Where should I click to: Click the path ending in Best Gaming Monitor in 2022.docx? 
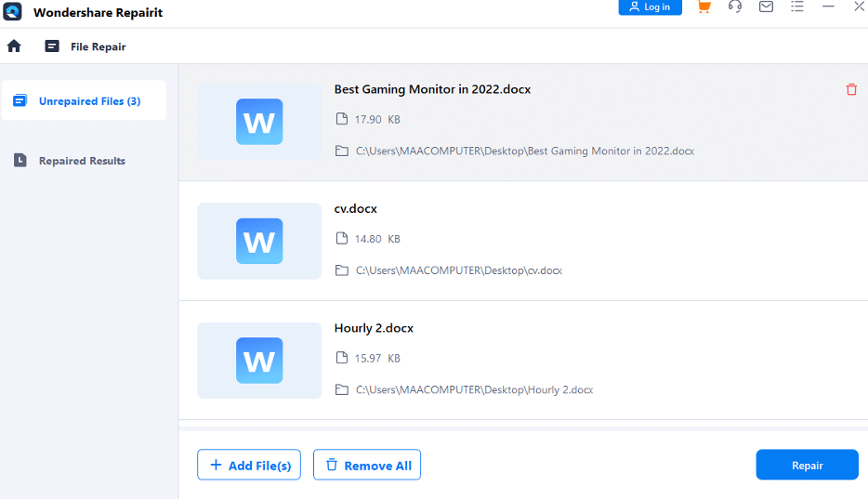tap(525, 151)
